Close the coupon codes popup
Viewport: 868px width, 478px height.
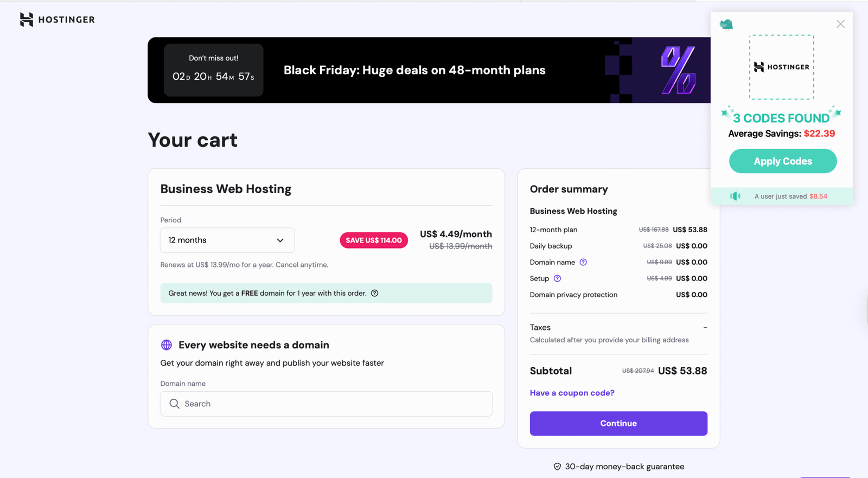pos(840,24)
